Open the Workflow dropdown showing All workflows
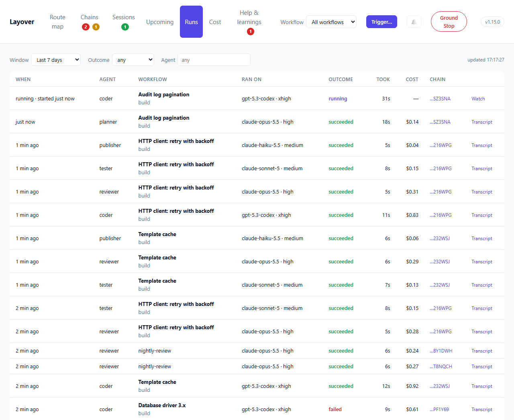The image size is (514, 420). pos(331,22)
